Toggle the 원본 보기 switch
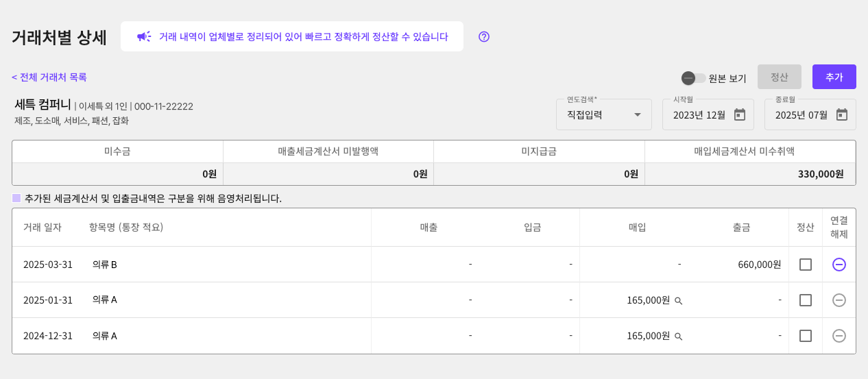Image resolution: width=868 pixels, height=379 pixels. pos(693,78)
